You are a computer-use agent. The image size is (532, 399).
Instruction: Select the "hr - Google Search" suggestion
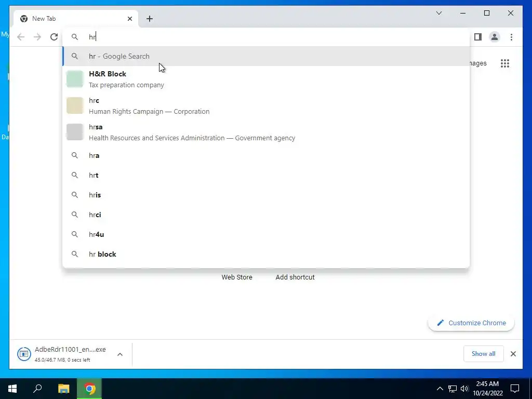click(267, 56)
